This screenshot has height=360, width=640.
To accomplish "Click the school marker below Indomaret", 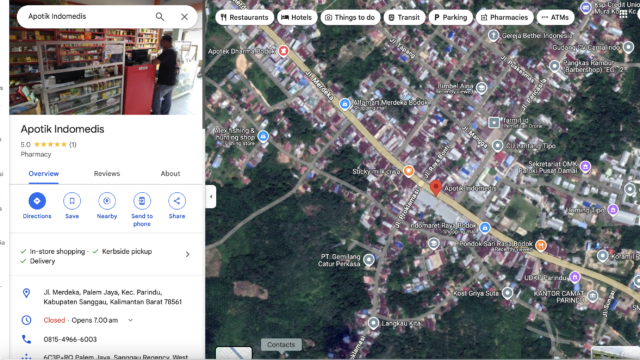I will coord(433,244).
